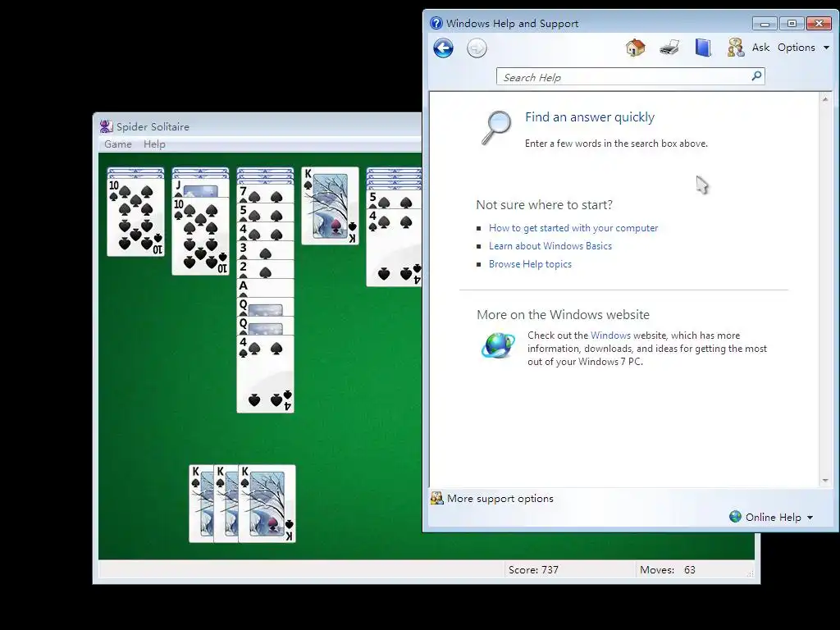The width and height of the screenshot is (840, 630).
Task: Click the large magnifying glass graphic
Action: [x=495, y=127]
